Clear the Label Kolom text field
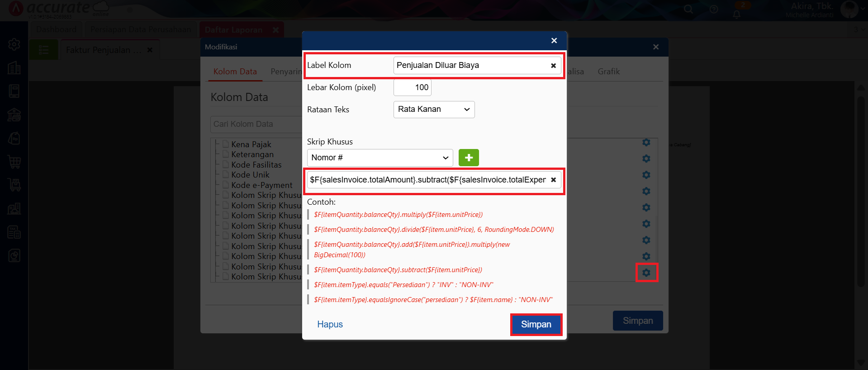The height and width of the screenshot is (370, 868). point(553,66)
